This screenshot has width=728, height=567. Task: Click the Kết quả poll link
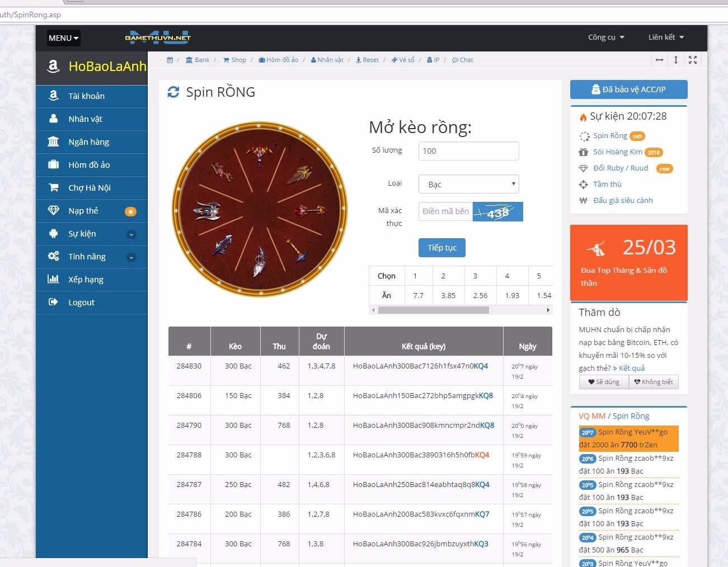628,368
